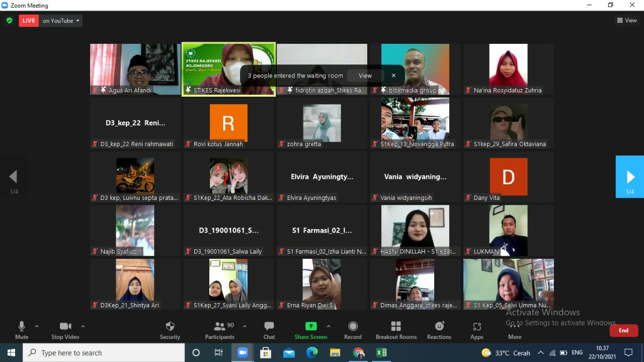Open the Apps icon
This screenshot has height=362, width=644.
[x=476, y=326]
